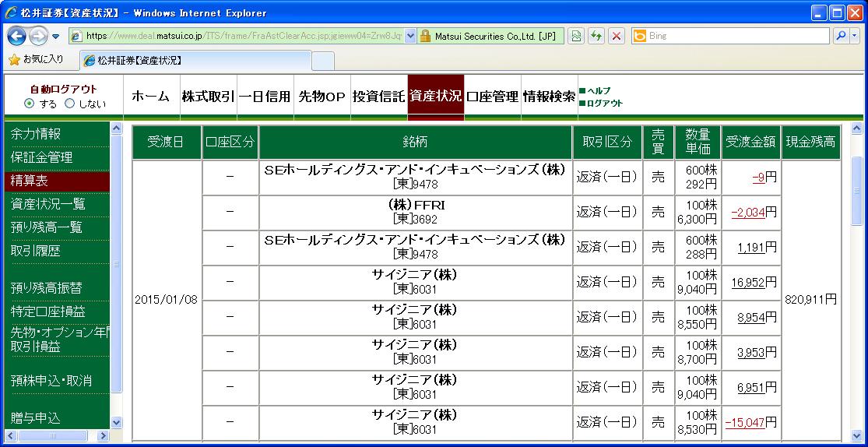Open the 6,951円 settlement amount link
Screen dimensions: 868x447
coord(751,388)
